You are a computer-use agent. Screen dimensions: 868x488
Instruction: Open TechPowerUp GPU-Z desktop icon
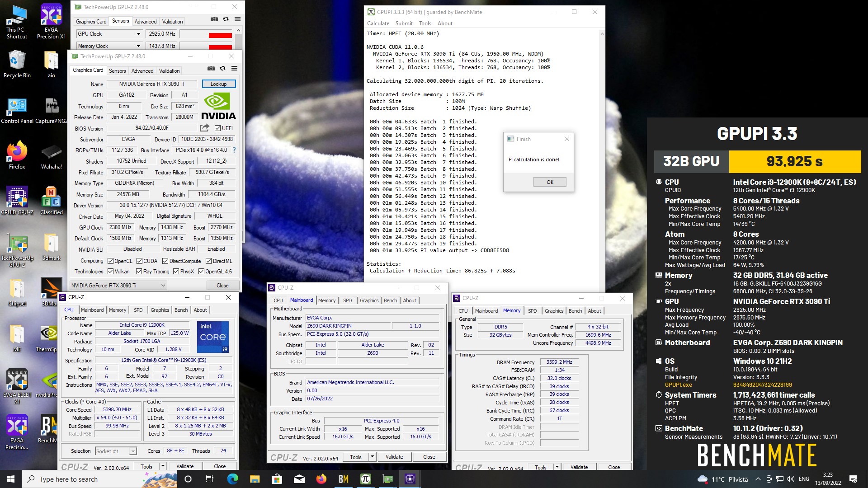[17, 251]
